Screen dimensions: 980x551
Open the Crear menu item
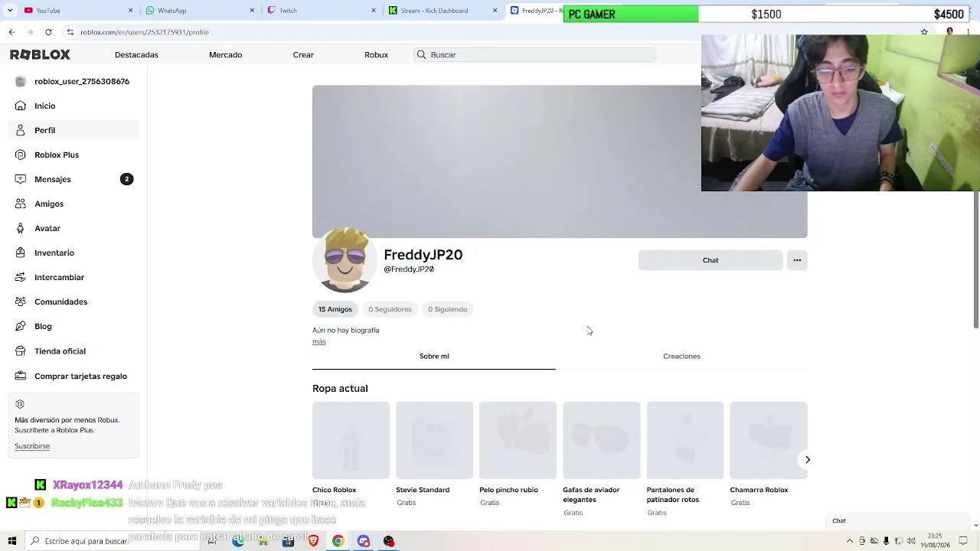pos(303,54)
